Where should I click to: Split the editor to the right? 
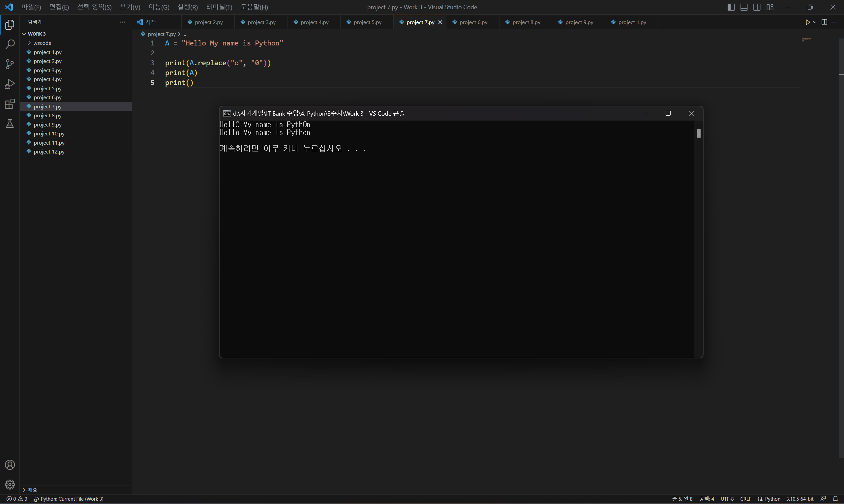point(824,22)
